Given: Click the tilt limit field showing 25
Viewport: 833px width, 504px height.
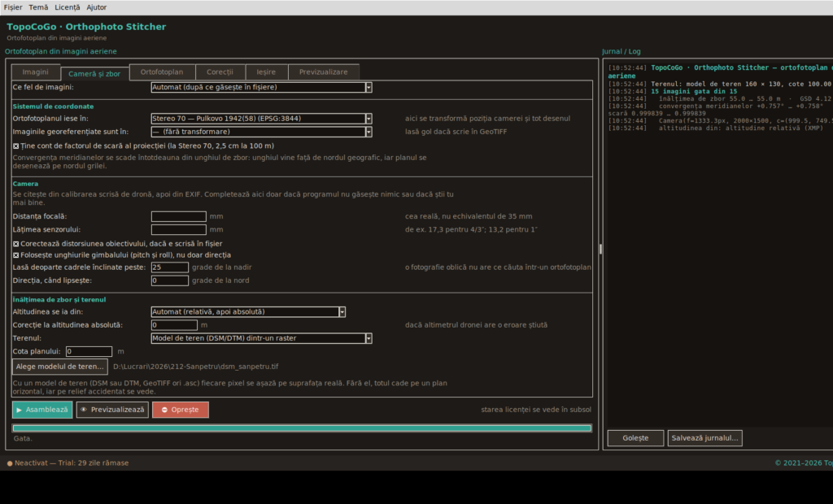Looking at the screenshot, I should [x=169, y=267].
